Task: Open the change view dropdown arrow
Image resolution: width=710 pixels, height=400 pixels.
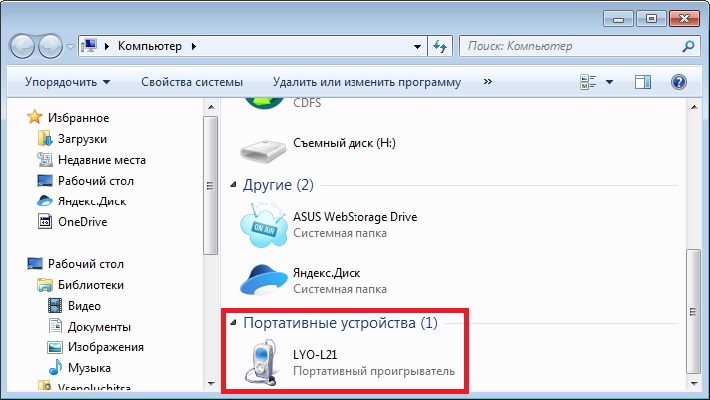Action: coord(609,82)
